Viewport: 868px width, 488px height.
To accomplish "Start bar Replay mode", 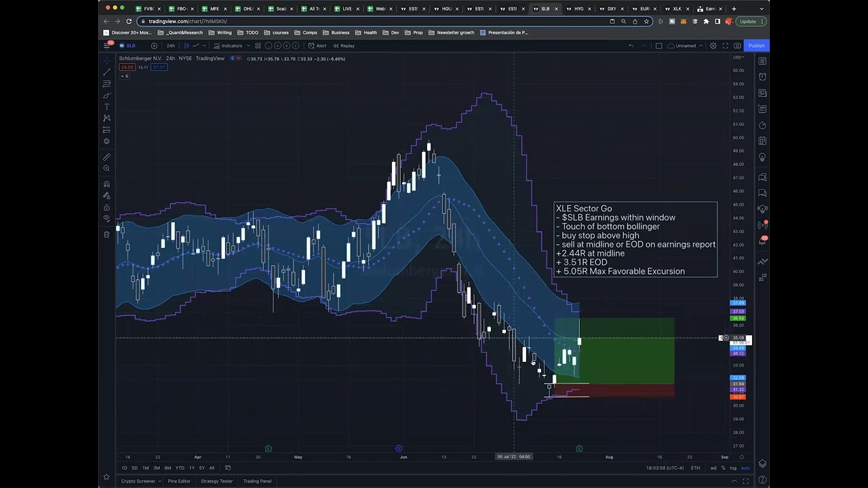I will pos(344,45).
